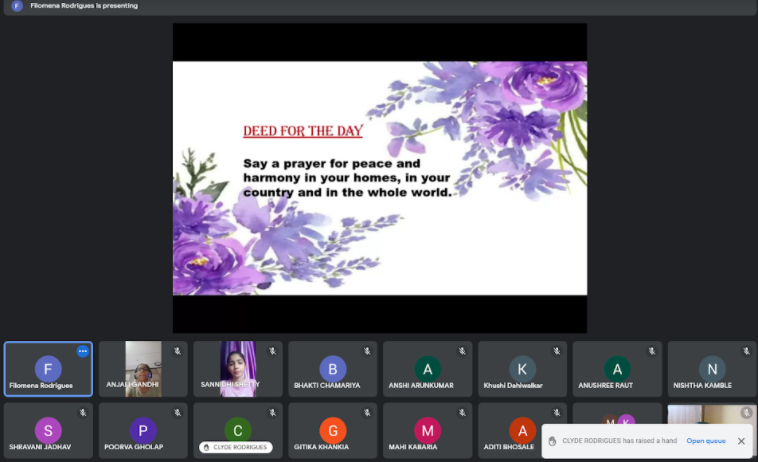Select Gitika Khankia participant tile
Screen dimensions: 758x462
point(332,430)
